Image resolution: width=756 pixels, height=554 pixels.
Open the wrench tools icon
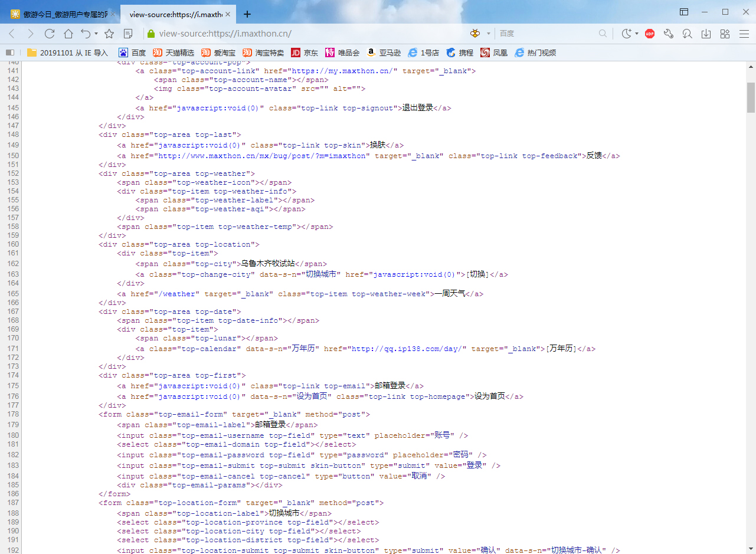(669, 34)
